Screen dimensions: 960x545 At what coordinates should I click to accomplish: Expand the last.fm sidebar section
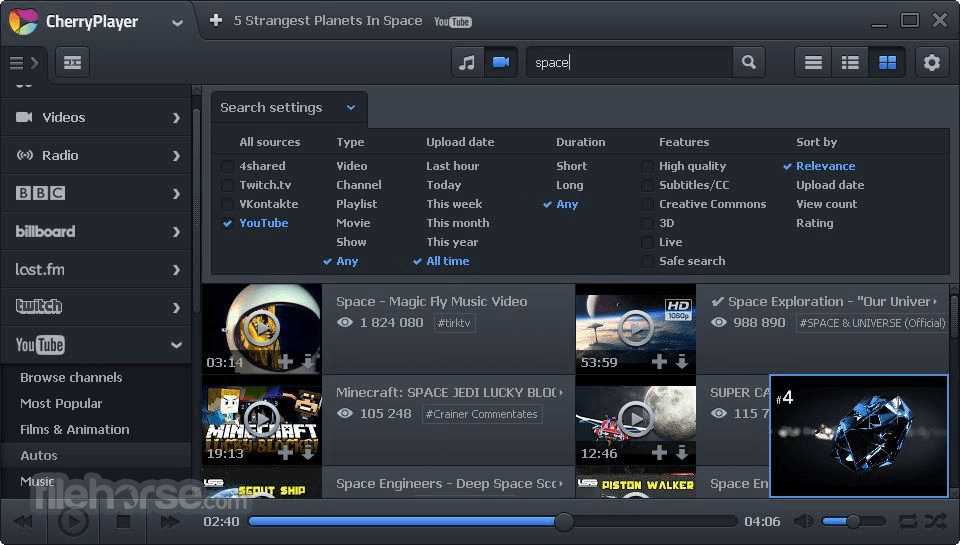pyautogui.click(x=97, y=269)
